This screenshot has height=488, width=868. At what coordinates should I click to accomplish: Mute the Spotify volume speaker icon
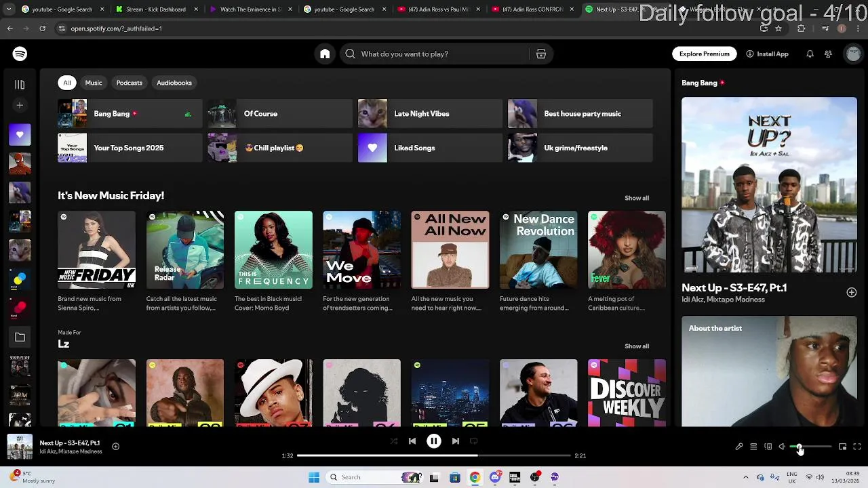click(782, 447)
